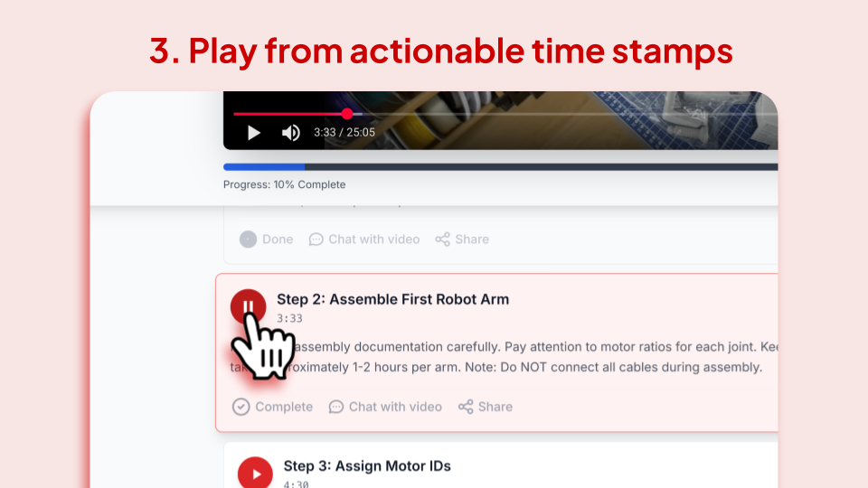Play Step 3: Assign Motor IDs
This screenshot has height=488, width=868.
[x=255, y=474]
